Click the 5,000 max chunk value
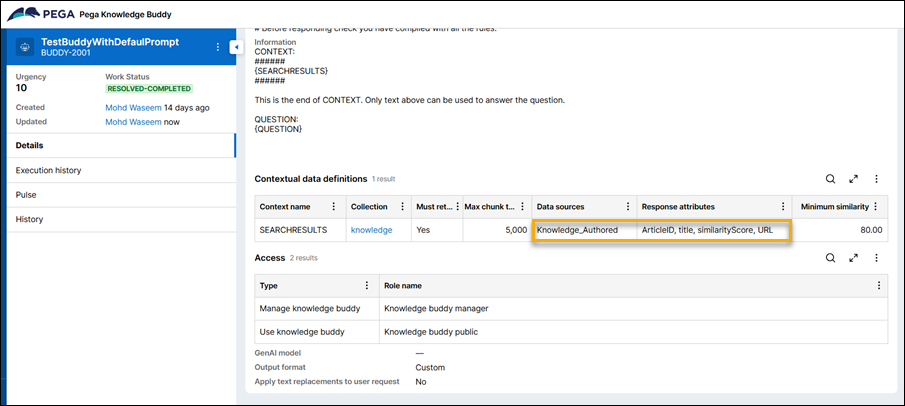Screen dimensions: 905x406 coord(515,230)
